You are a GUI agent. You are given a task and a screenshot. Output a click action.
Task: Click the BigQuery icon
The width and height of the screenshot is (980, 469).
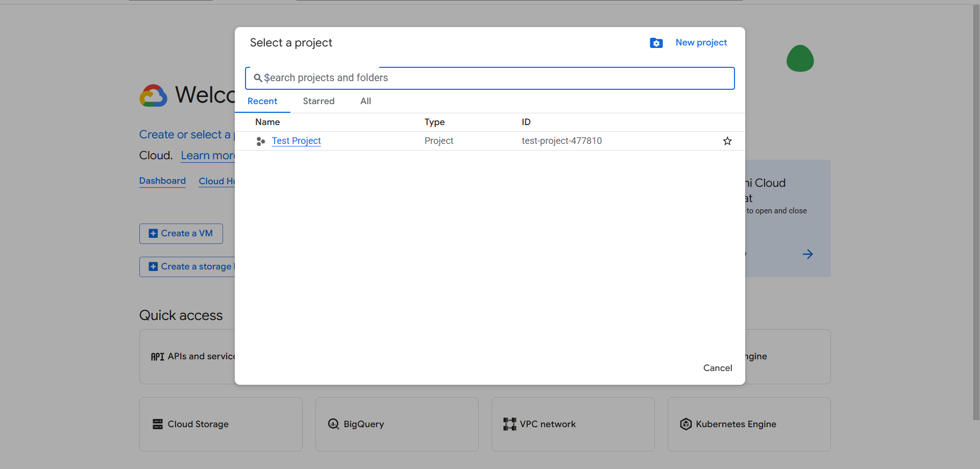[334, 424]
